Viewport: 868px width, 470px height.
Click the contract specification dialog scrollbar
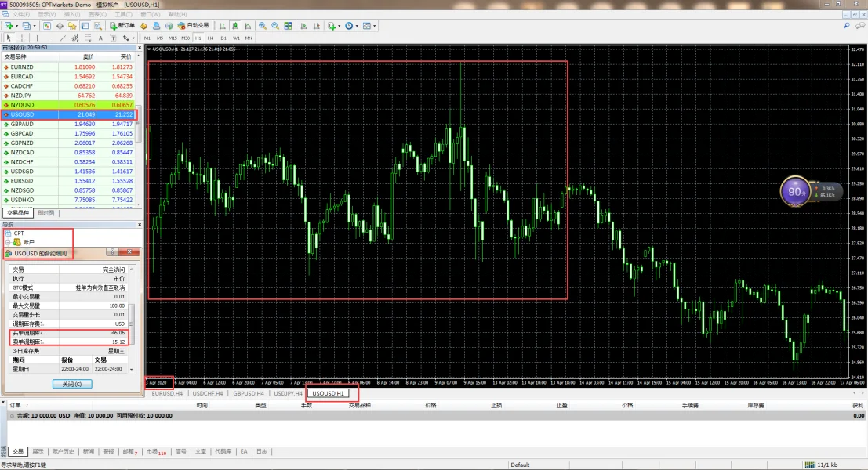133,321
